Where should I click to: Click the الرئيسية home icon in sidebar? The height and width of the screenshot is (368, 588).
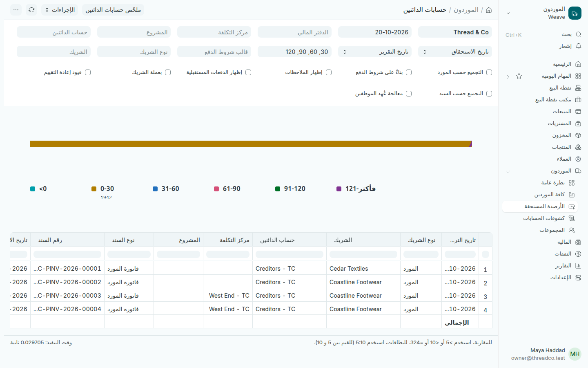coord(578,64)
